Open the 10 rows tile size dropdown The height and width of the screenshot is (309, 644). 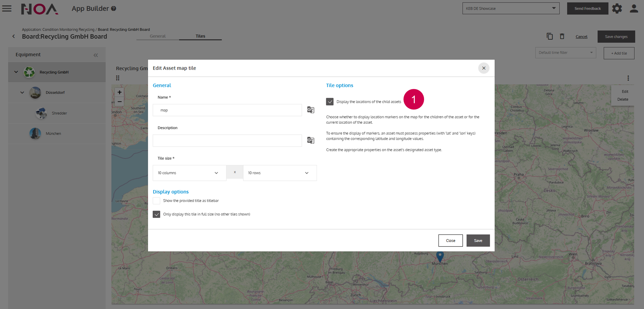coord(279,173)
